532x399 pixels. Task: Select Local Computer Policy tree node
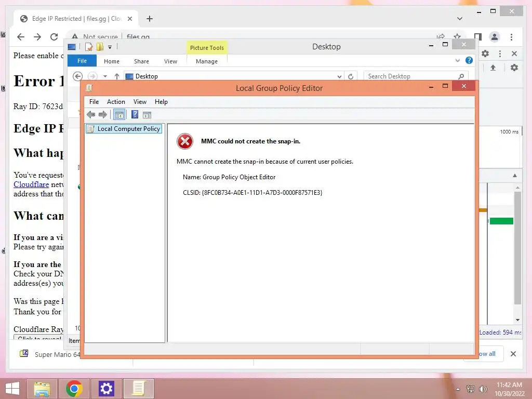pyautogui.click(x=124, y=129)
